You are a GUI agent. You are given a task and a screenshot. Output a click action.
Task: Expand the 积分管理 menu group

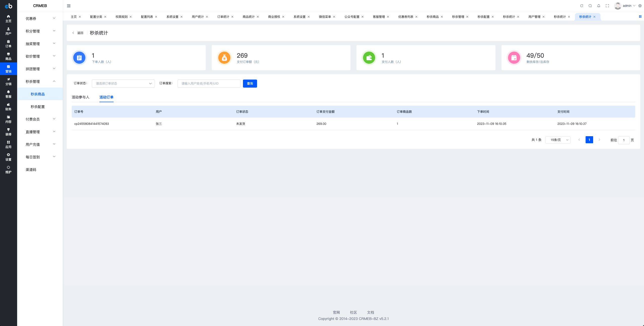click(x=40, y=31)
